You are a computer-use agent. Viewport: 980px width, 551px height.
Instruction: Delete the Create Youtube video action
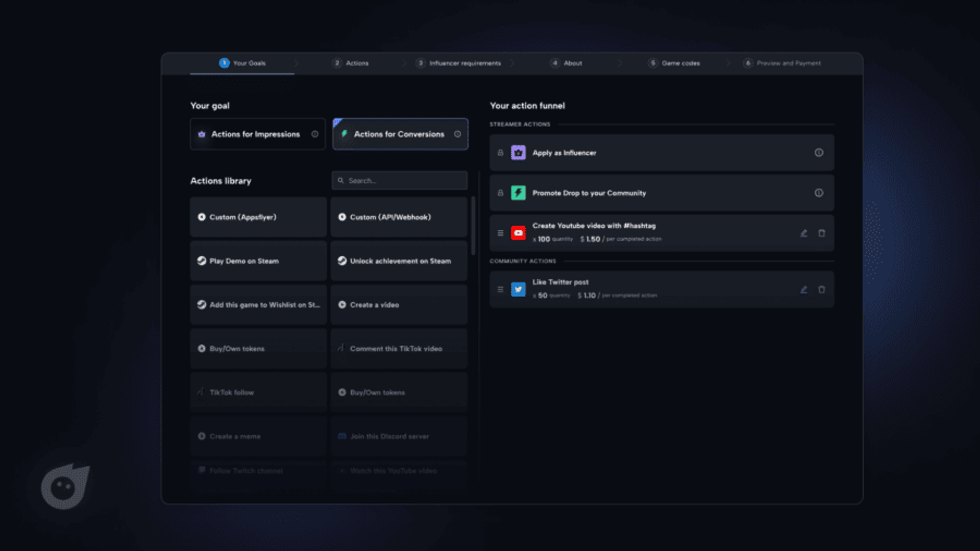[x=822, y=233]
